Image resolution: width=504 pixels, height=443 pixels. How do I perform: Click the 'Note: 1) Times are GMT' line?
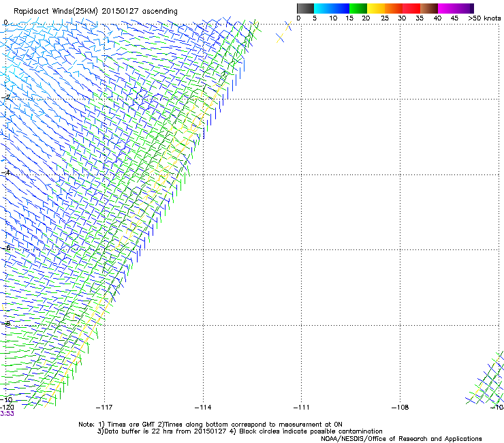pos(210,425)
